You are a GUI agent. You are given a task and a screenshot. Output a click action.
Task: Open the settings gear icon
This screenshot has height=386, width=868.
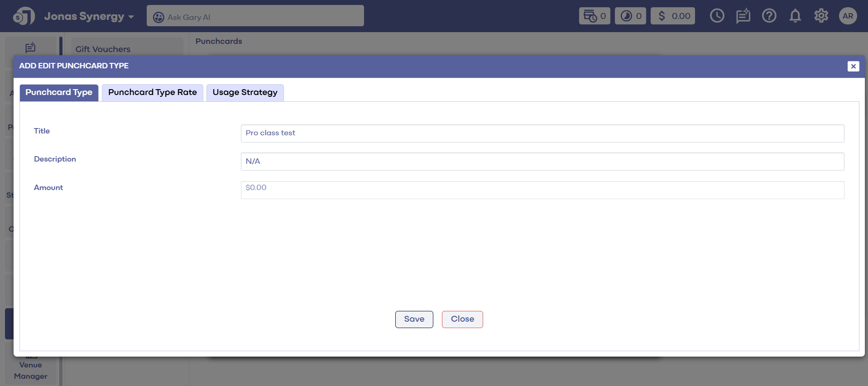click(821, 16)
